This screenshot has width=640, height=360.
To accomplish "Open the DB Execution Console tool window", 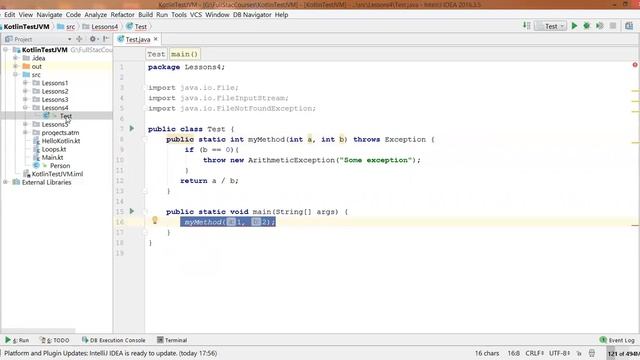I will tap(113, 340).
